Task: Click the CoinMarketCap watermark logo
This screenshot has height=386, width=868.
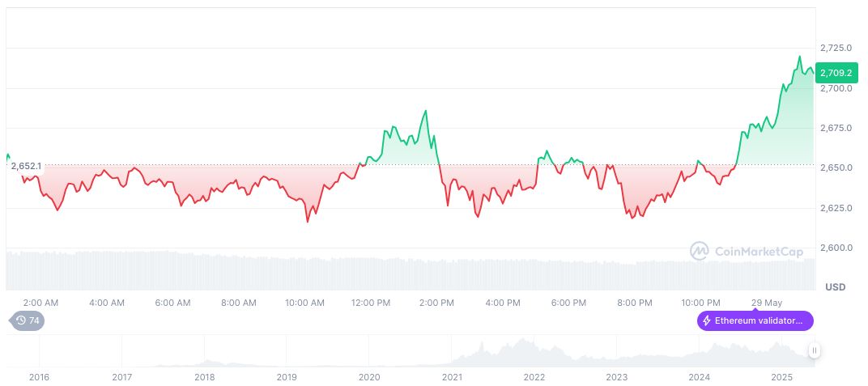Action: 699,252
